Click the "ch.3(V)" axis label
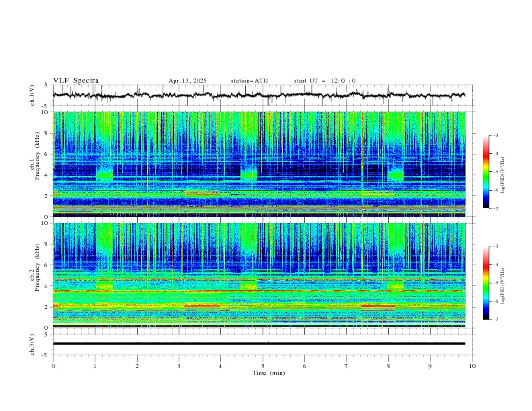The width and height of the screenshot is (532, 411). [x=32, y=345]
